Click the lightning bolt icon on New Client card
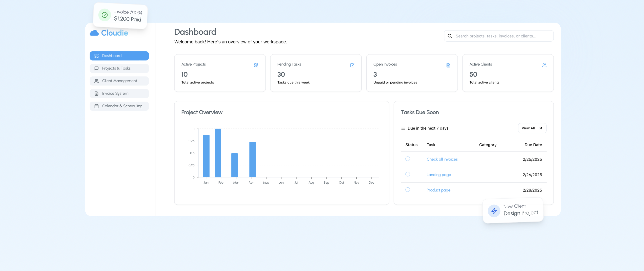Image resolution: width=644 pixels, height=271 pixels. tap(494, 211)
